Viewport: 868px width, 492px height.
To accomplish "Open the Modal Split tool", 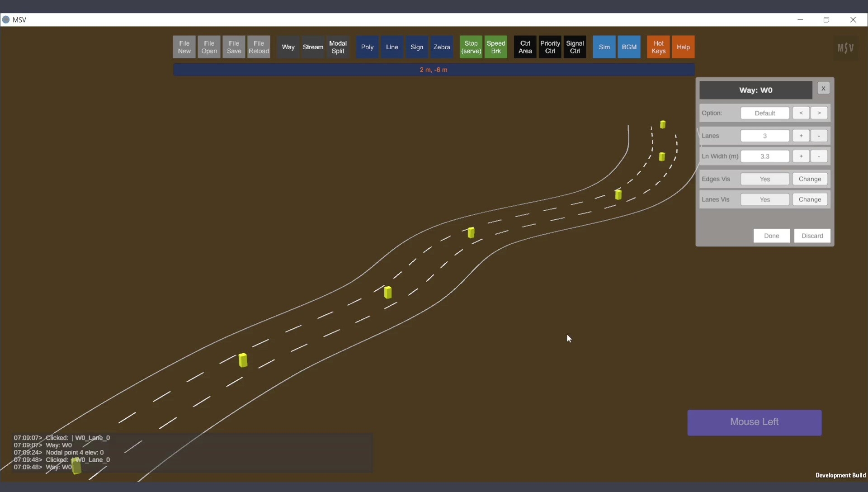I will click(x=338, y=47).
